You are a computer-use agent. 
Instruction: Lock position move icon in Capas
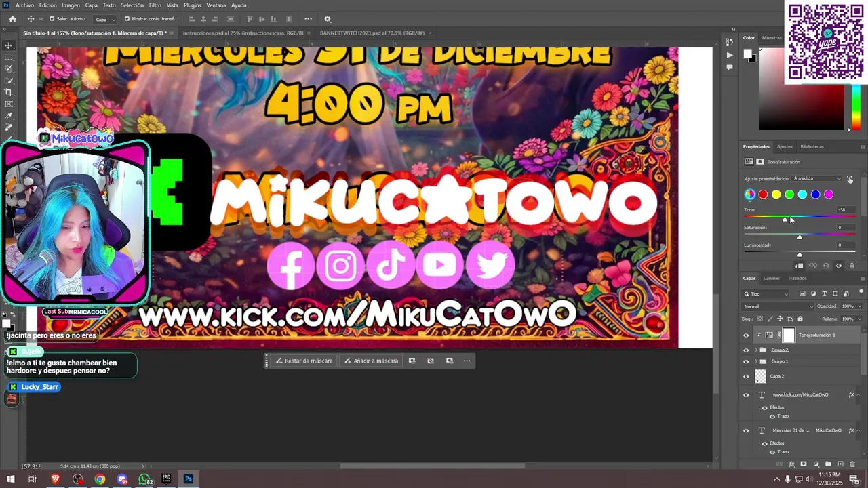click(780, 319)
